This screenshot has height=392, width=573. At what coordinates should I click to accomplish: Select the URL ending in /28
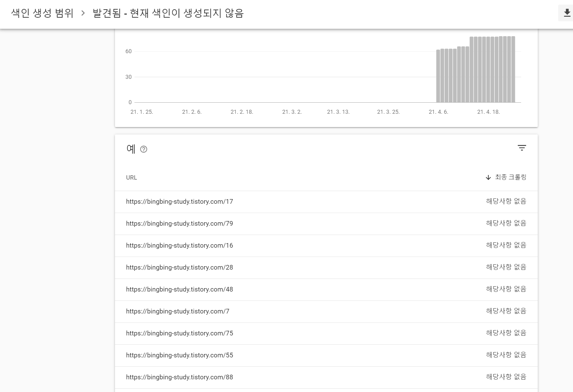tap(180, 267)
